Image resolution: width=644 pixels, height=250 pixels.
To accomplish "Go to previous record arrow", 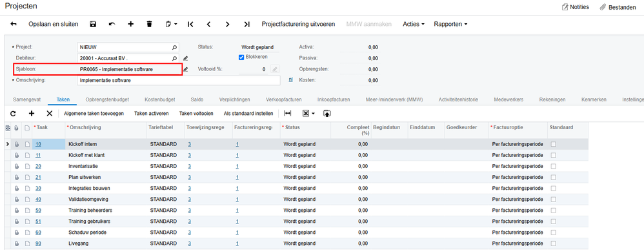I will tap(208, 25).
